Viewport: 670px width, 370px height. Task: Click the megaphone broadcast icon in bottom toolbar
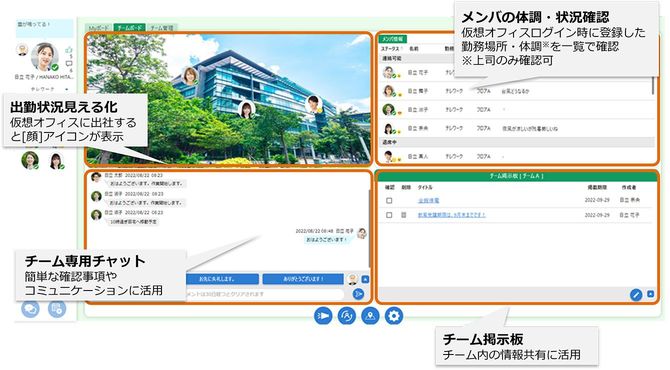tap(323, 316)
